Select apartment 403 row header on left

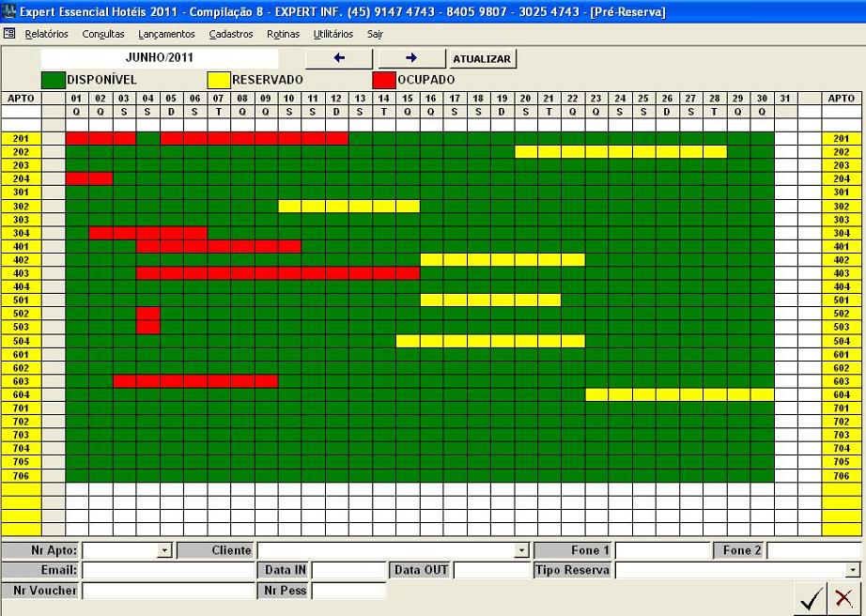point(21,273)
